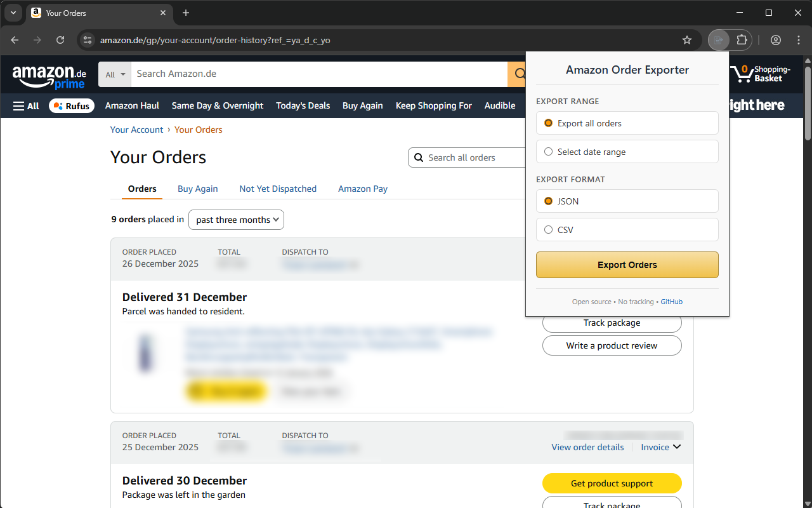Switch to the Orders tab

coord(142,189)
